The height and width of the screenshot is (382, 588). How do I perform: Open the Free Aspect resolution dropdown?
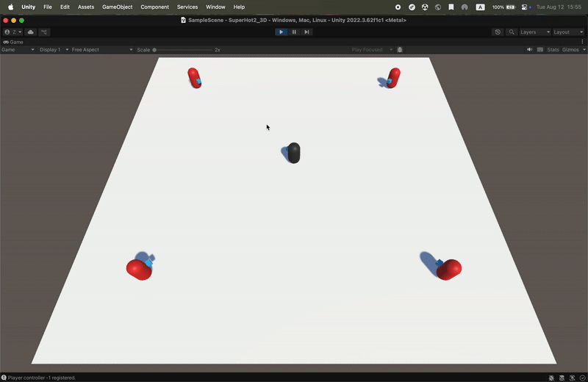pos(102,50)
